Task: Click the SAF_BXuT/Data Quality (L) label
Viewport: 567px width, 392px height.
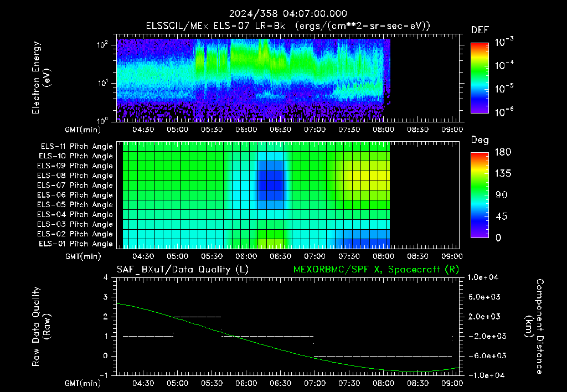Action: [183, 270]
